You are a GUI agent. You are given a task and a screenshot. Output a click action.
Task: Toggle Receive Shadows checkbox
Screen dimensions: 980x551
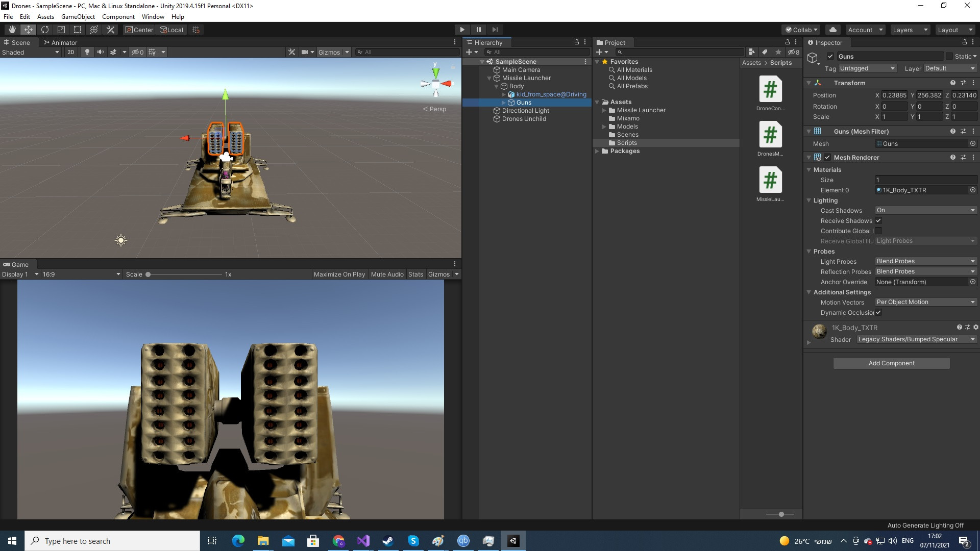click(x=878, y=221)
